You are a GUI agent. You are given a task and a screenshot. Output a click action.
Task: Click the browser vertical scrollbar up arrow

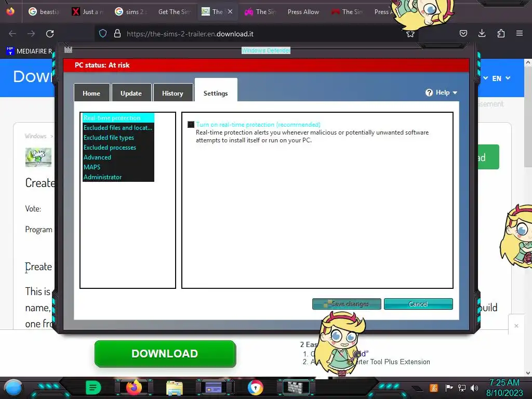(528, 63)
